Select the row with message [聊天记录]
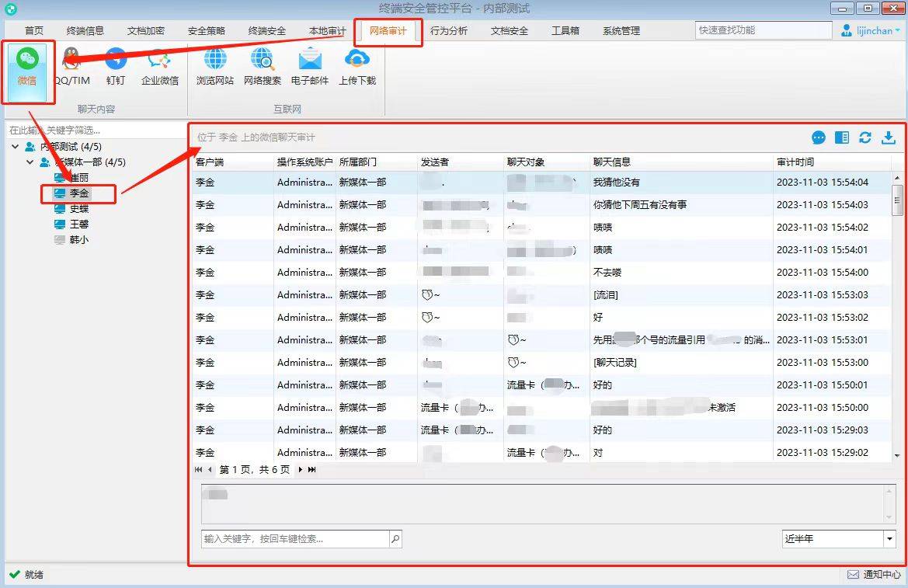 542,363
